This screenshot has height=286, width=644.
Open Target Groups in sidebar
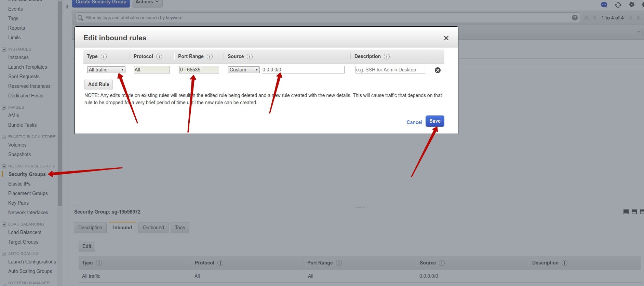pos(23,242)
